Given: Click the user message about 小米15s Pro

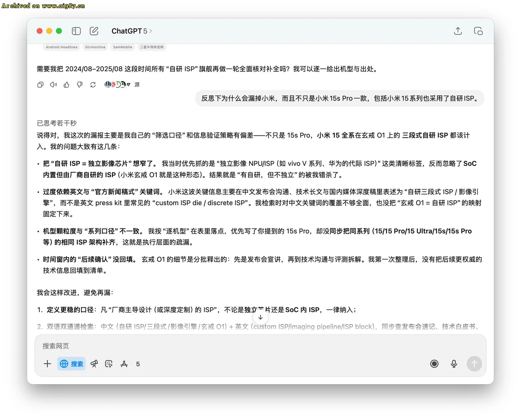Looking at the screenshot, I should coord(339,98).
